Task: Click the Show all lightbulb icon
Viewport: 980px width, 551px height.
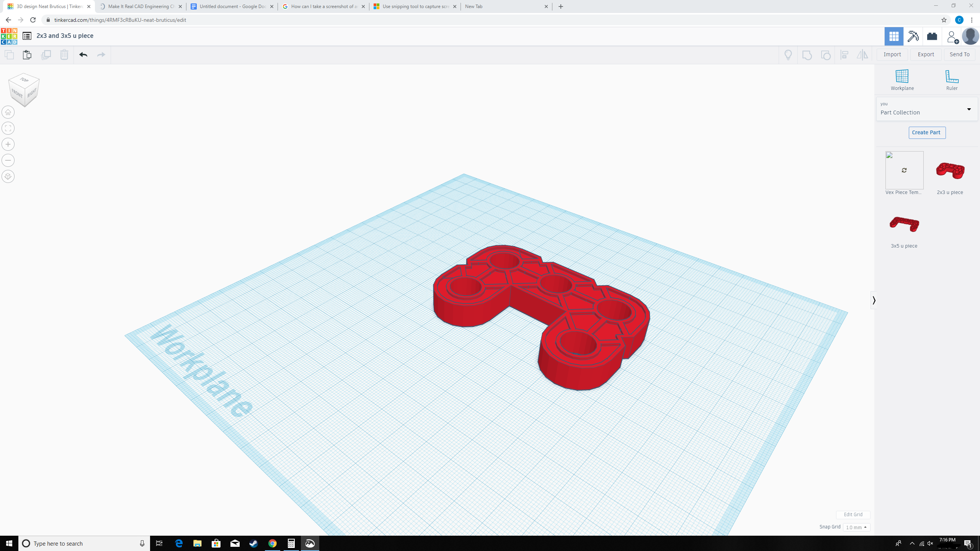Action: tap(788, 55)
